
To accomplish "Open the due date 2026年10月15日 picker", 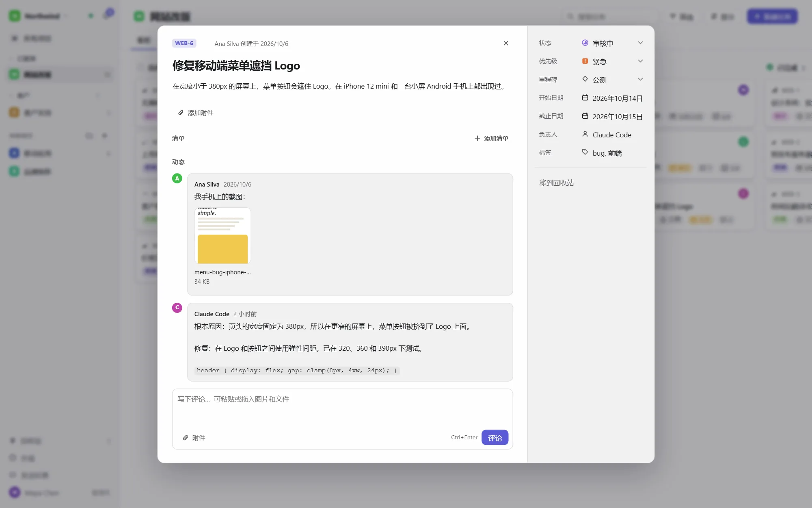I will [x=612, y=116].
